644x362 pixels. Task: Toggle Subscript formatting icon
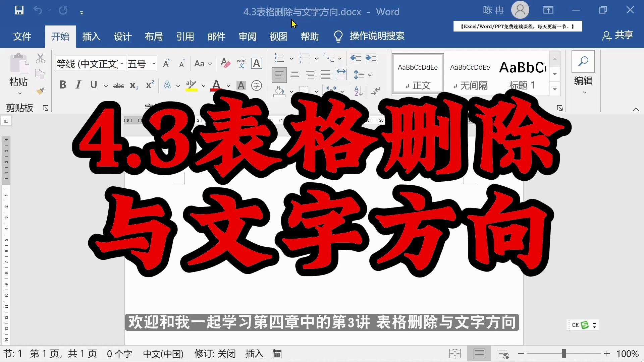tap(134, 85)
